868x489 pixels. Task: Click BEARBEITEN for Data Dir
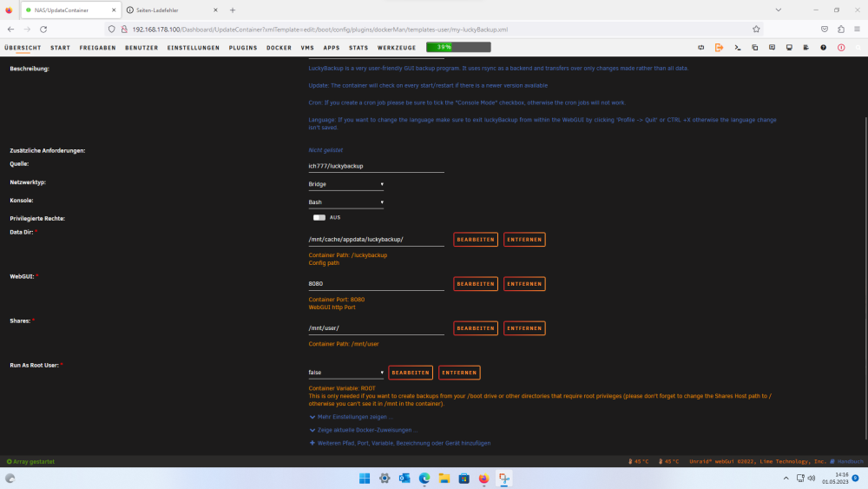click(x=476, y=240)
